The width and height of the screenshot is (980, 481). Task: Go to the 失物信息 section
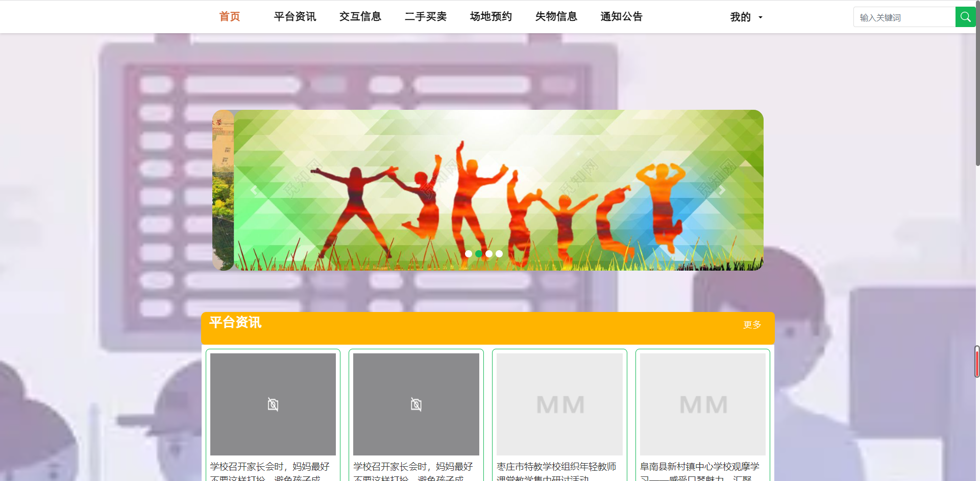click(556, 16)
